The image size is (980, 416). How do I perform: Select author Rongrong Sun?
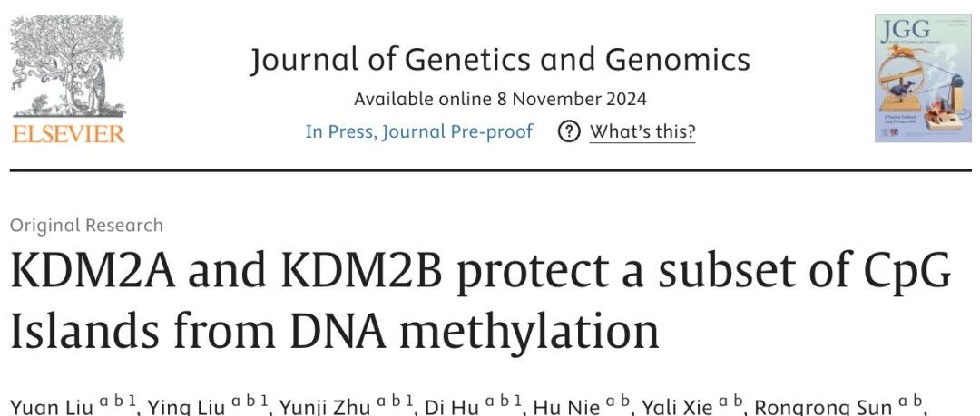[823, 408]
